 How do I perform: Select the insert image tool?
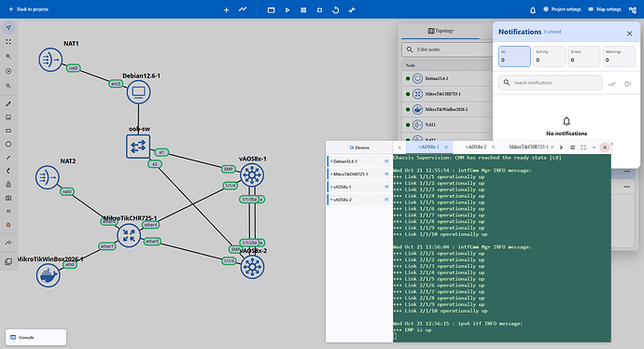tap(8, 118)
